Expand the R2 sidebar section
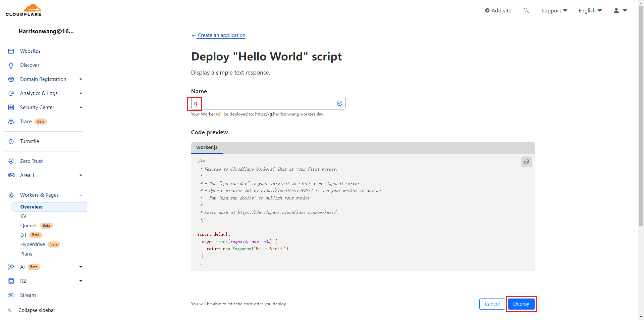The image size is (644, 320). point(80,281)
